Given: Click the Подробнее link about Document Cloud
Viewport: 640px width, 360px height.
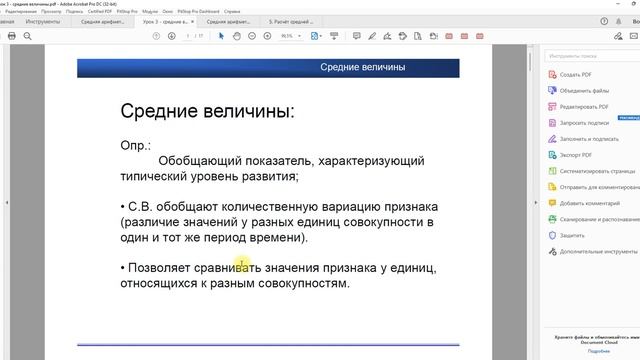Looking at the screenshot, I should click(x=599, y=351).
